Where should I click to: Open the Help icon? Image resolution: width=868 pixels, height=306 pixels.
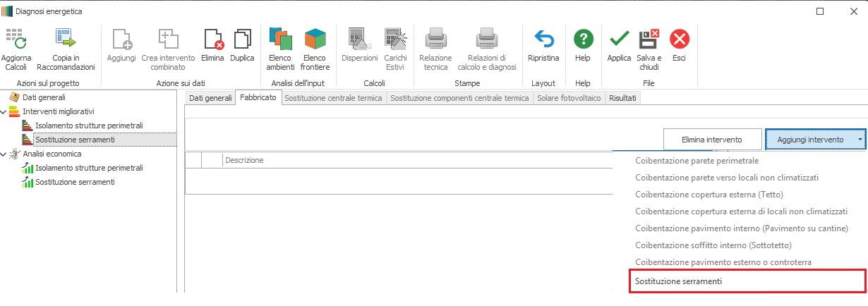pyautogui.click(x=583, y=39)
